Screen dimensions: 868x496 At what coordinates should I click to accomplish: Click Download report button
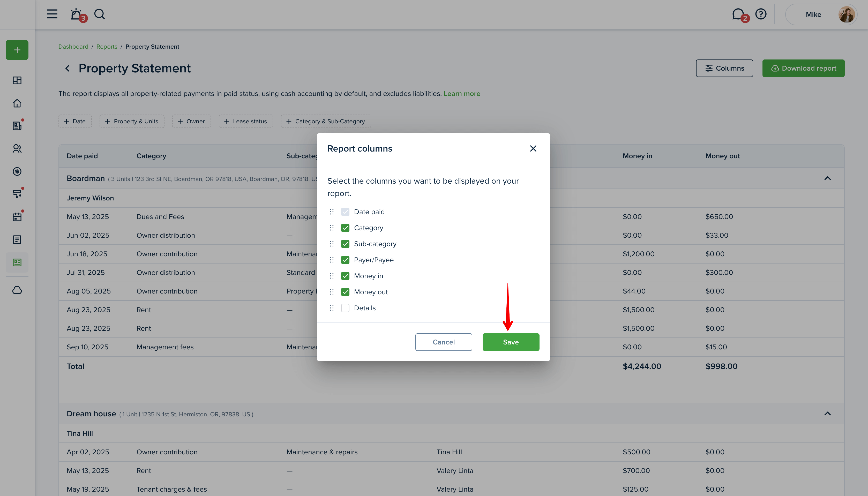[x=803, y=68]
